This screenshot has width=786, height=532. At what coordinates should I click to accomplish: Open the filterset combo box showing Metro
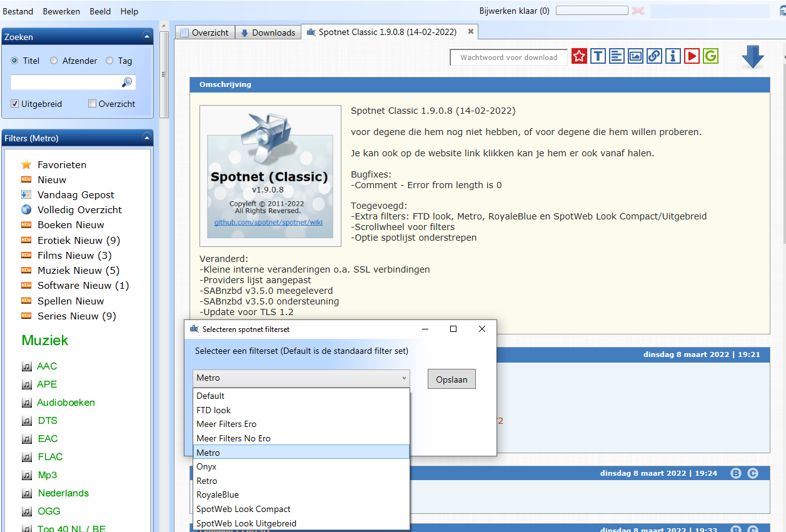(301, 378)
